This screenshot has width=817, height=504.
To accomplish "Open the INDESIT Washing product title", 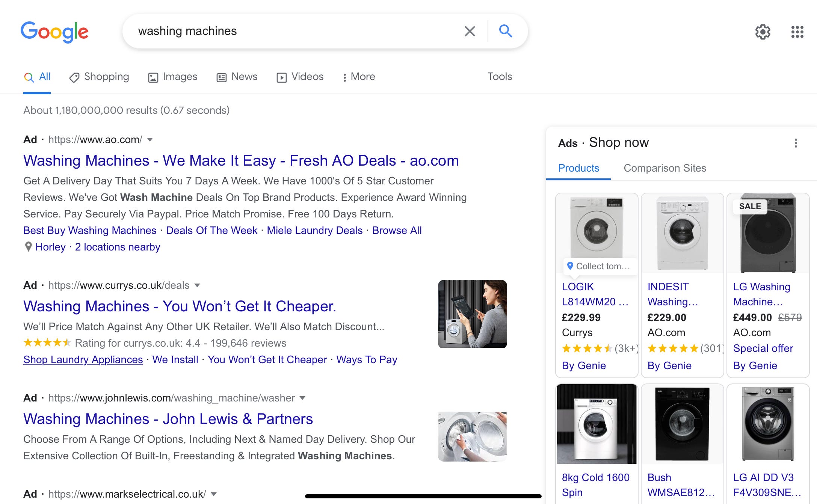I will [673, 294].
